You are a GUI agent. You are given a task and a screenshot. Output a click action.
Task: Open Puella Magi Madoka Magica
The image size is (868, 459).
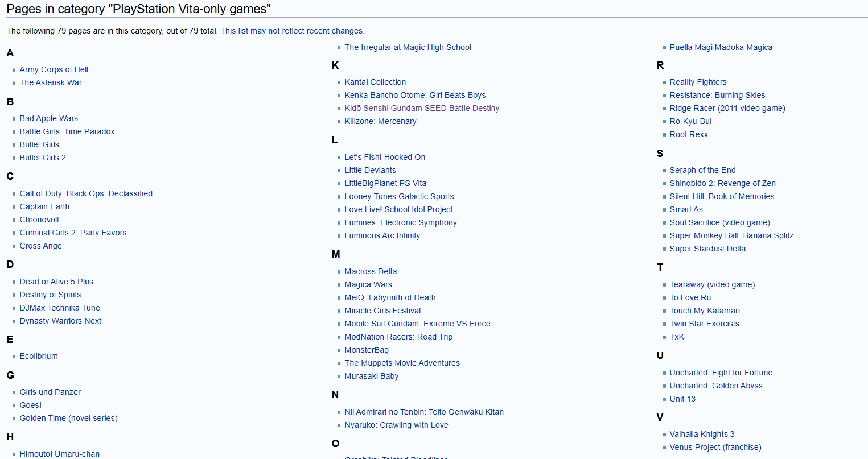pos(721,47)
